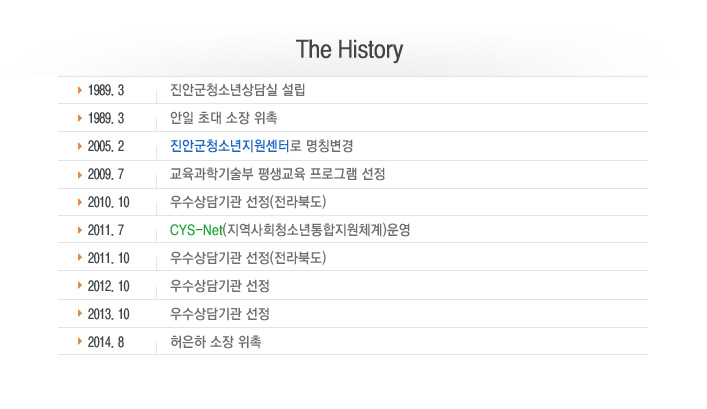Viewport: 707px width, 409px height.
Task: Click the 2010. 10 date label
Action: click(x=109, y=202)
